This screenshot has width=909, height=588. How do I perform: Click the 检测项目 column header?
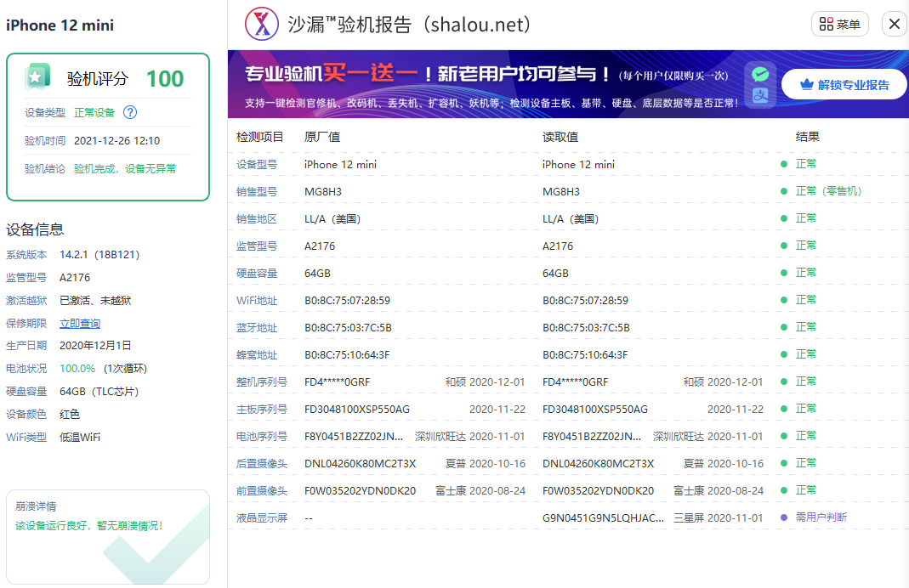(259, 137)
